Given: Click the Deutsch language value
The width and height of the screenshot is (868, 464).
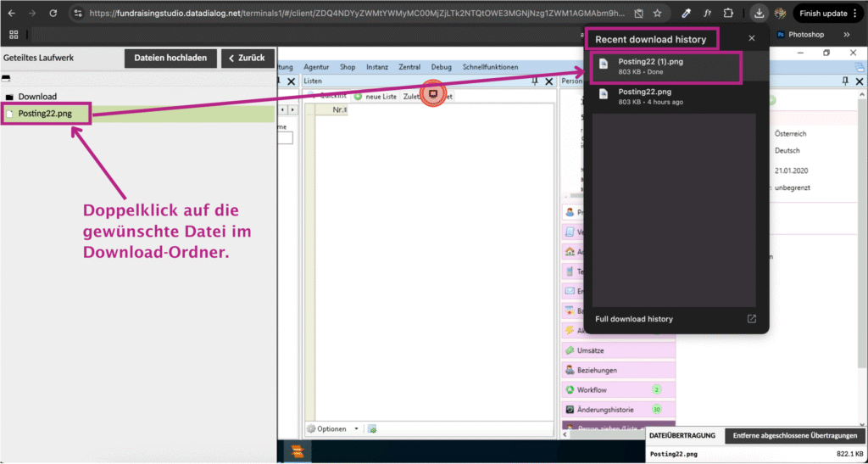Looking at the screenshot, I should point(787,151).
